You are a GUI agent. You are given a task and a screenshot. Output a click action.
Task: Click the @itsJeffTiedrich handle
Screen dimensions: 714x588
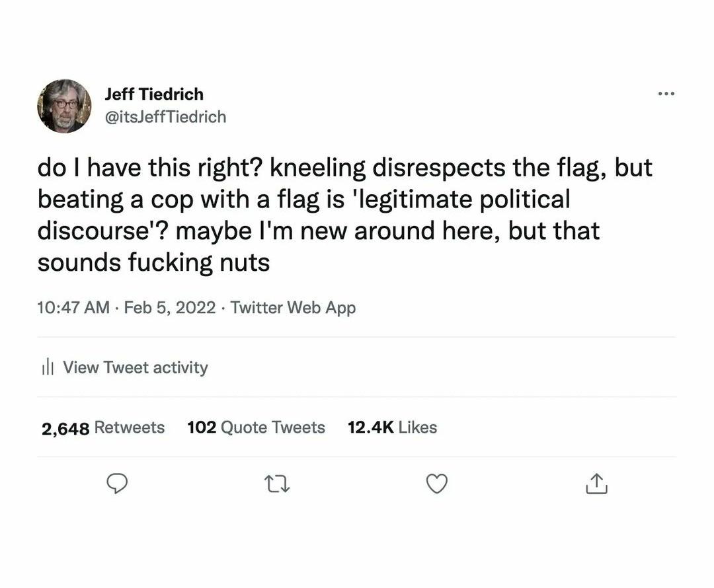[x=165, y=116]
